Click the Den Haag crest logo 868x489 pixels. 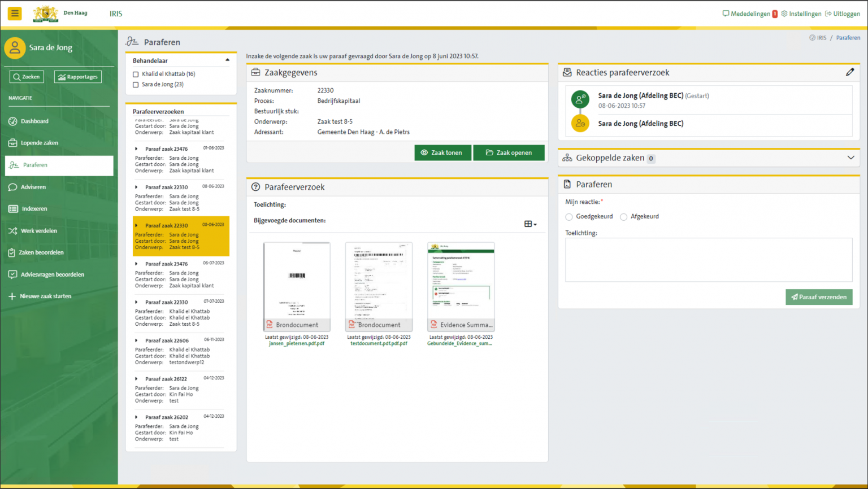46,14
